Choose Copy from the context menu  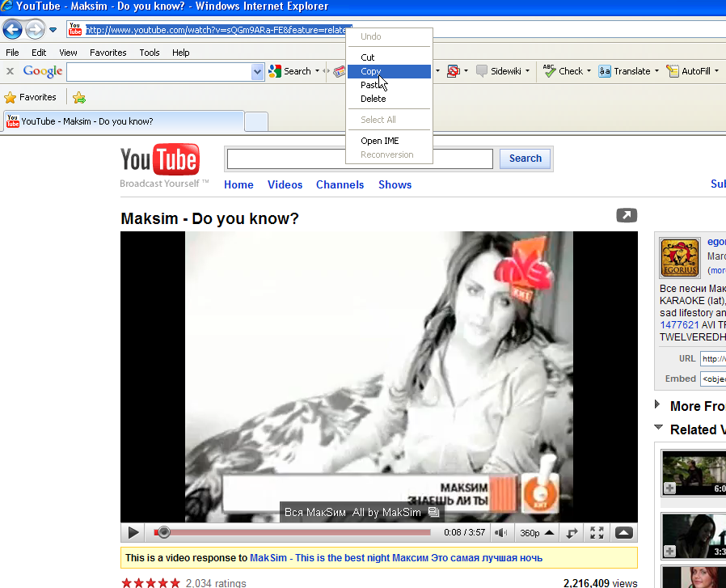point(370,71)
